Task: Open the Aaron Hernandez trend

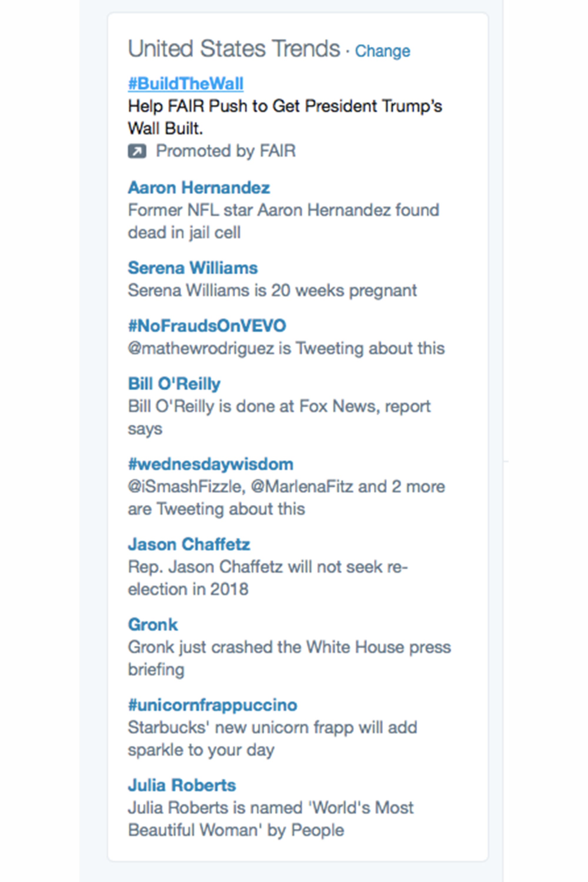Action: click(199, 188)
